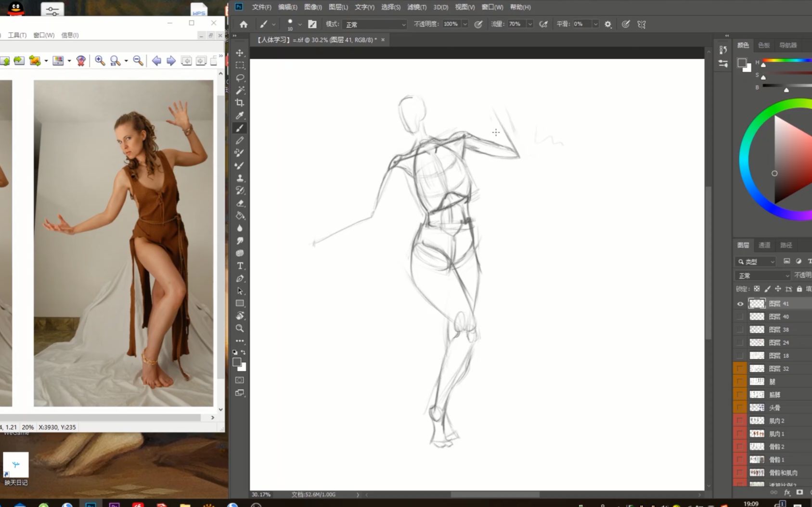Toggle lock transparent pixels checkerboard icon
Viewport: 812px width, 507px height.
pyautogui.click(x=757, y=289)
